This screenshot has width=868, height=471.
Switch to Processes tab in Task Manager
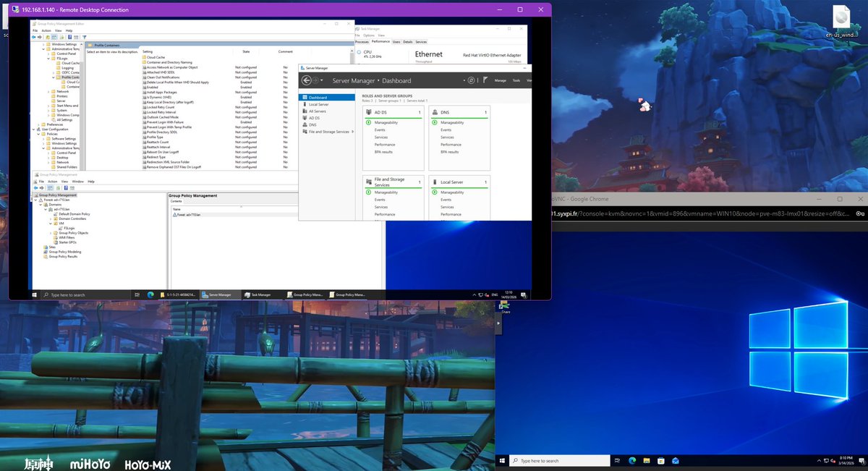pos(362,42)
